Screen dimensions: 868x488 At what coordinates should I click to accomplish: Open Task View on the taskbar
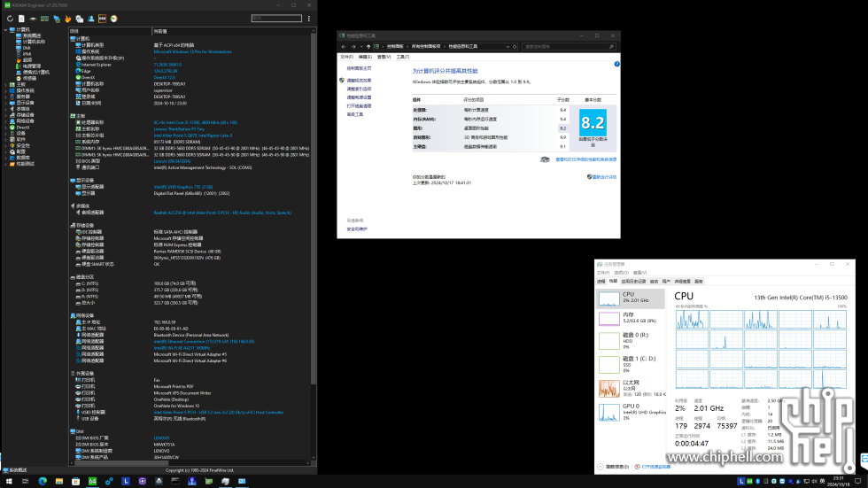(x=26, y=482)
